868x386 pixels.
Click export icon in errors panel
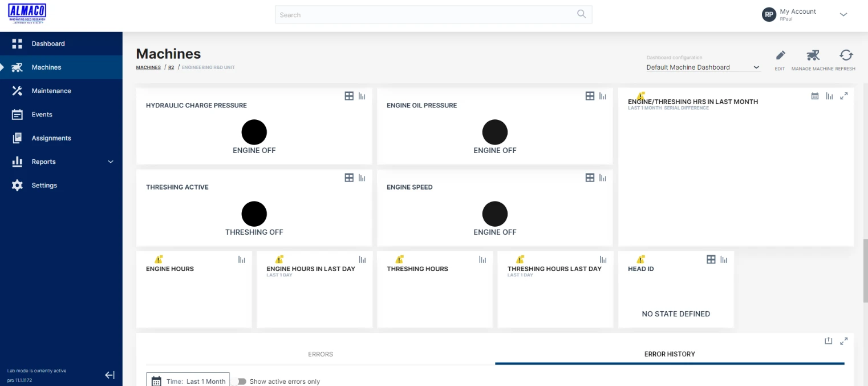tap(829, 341)
